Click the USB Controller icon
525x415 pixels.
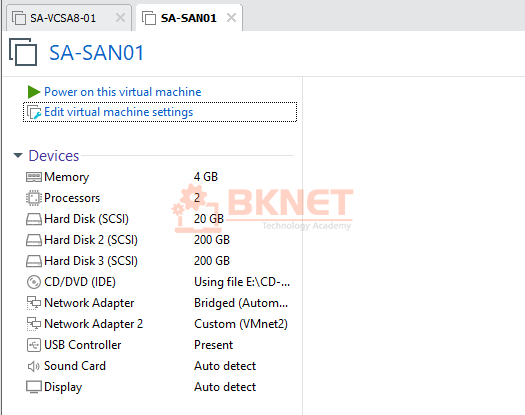[34, 345]
